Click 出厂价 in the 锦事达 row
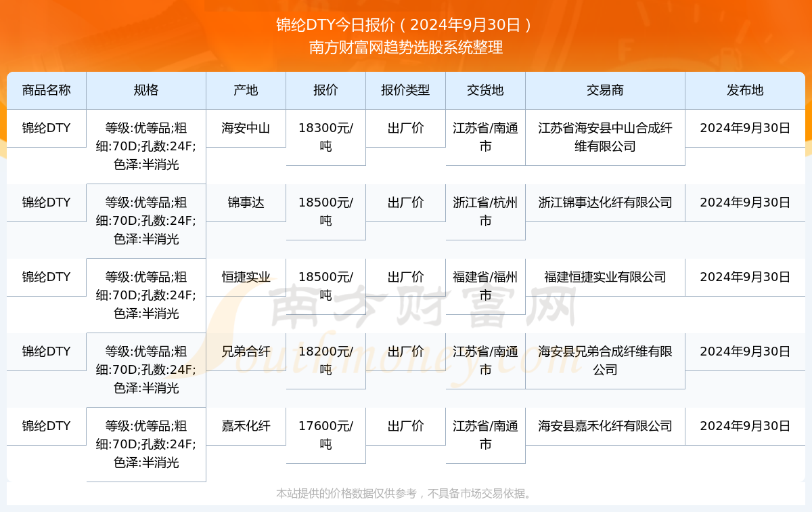The width and height of the screenshot is (812, 512). (405, 202)
